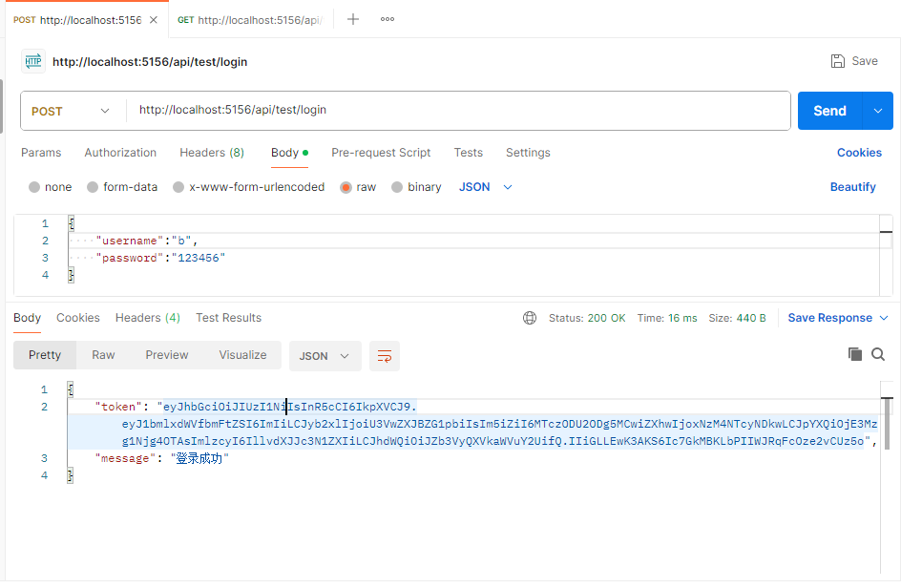901x588 pixels.
Task: Select the binary body type
Action: tap(416, 187)
